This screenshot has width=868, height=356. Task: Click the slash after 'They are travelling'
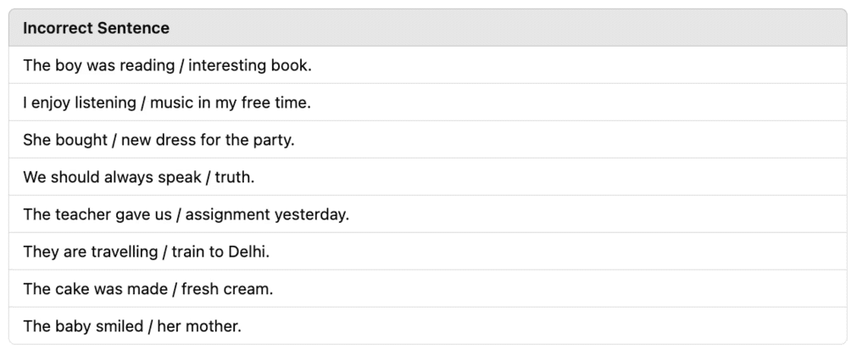(x=165, y=252)
